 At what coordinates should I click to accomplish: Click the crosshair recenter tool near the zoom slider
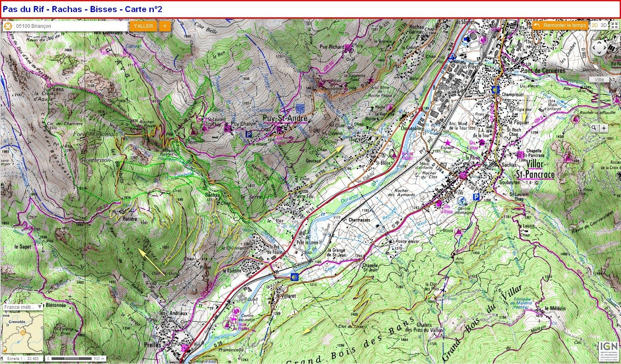(603, 128)
